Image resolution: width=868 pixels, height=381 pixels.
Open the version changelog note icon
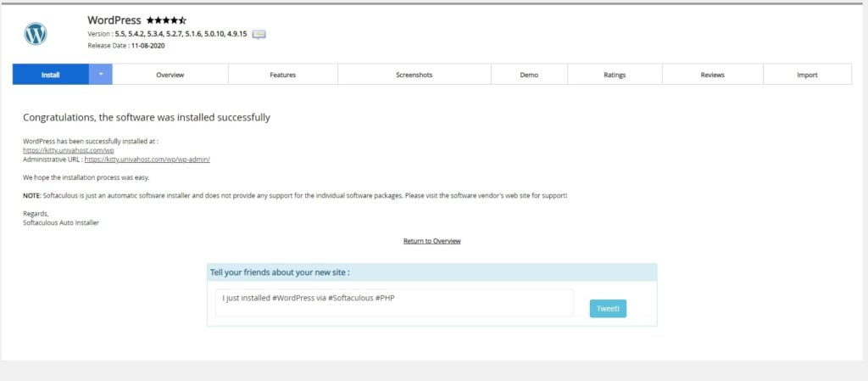tap(259, 34)
